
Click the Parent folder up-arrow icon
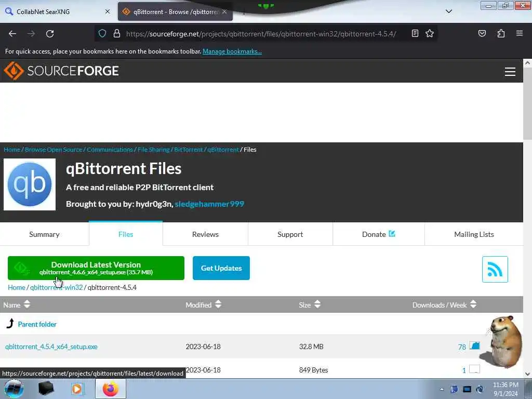[x=10, y=323]
